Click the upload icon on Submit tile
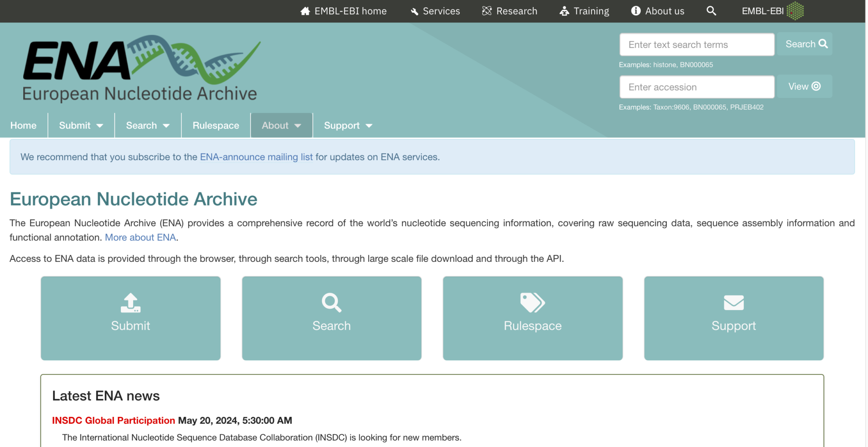This screenshot has height=447, width=868. (131, 303)
